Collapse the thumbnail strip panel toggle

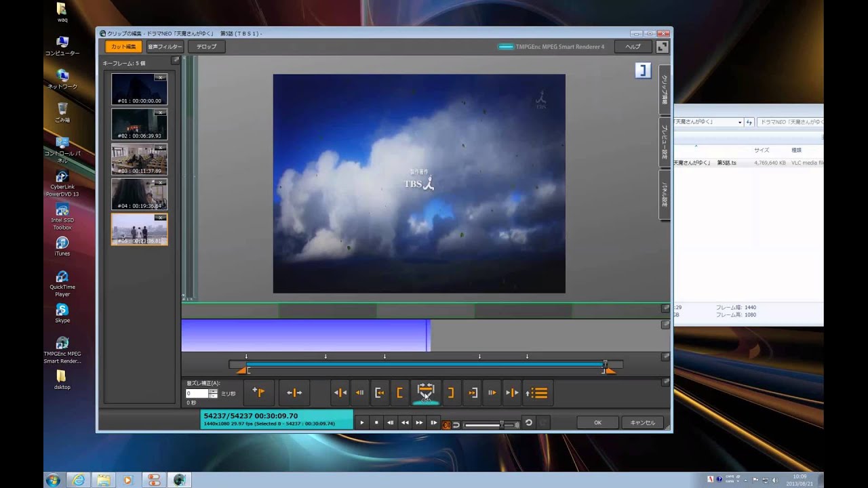pyautogui.click(x=665, y=308)
